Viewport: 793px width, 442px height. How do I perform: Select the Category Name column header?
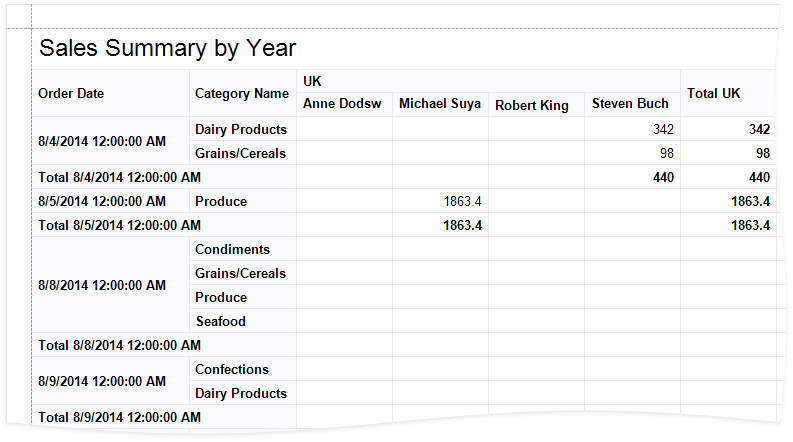coord(242,94)
